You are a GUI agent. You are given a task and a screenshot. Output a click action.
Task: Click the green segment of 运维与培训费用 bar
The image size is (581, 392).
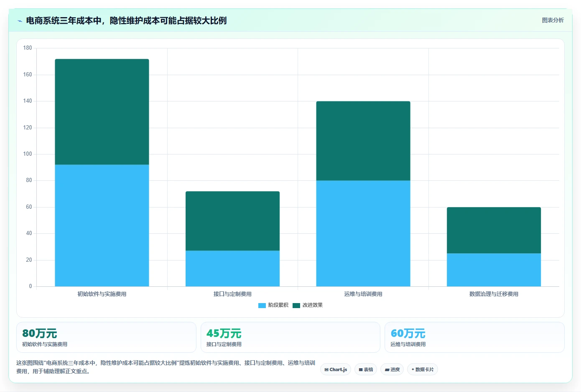tap(363, 141)
